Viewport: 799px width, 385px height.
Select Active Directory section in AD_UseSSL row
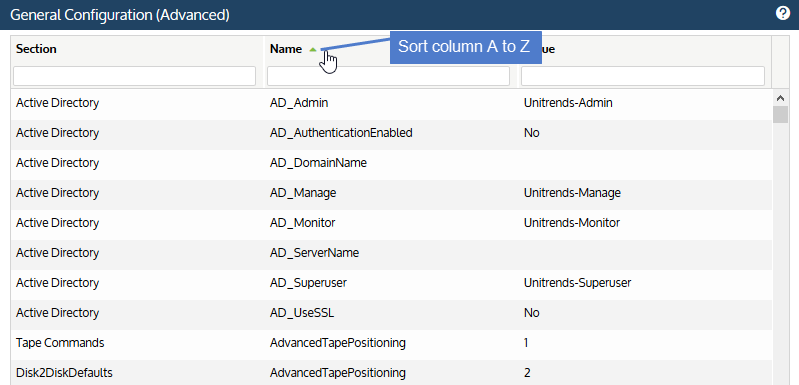pos(58,313)
